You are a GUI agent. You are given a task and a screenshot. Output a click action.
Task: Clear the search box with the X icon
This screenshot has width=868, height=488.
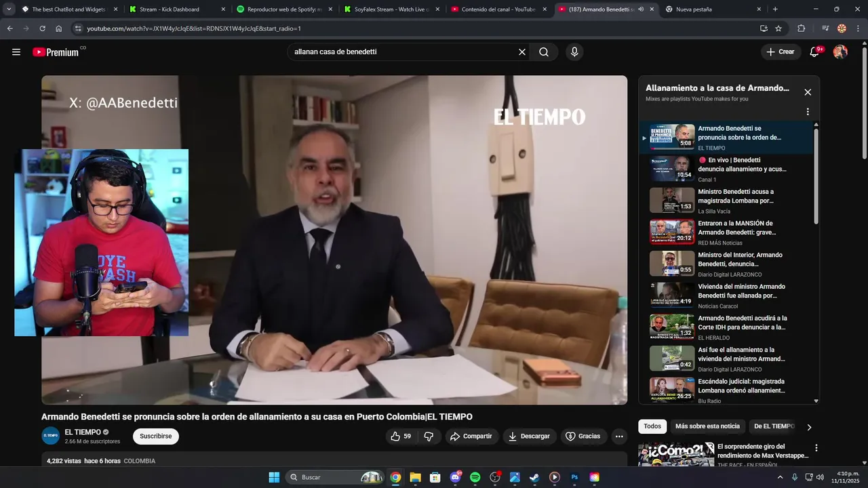[522, 52]
